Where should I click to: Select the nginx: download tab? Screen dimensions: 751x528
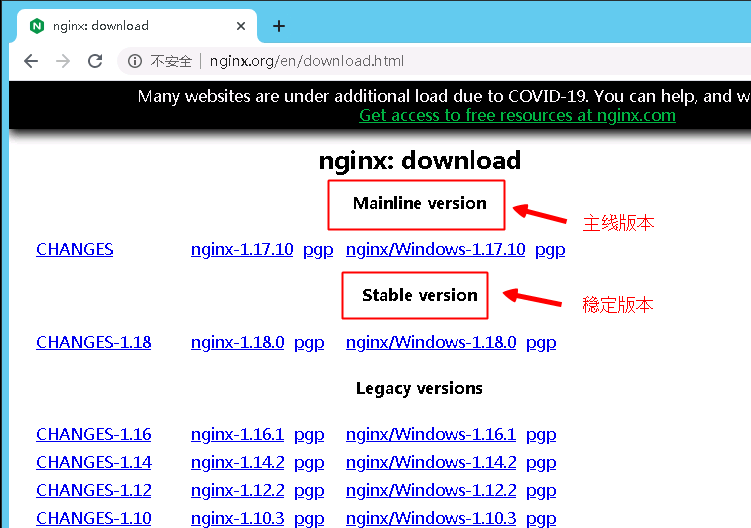pos(137,26)
